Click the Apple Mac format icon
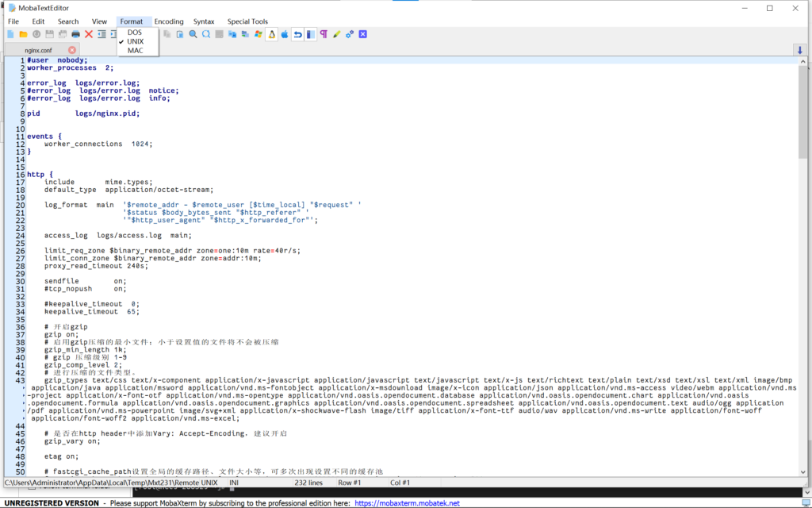 284,34
